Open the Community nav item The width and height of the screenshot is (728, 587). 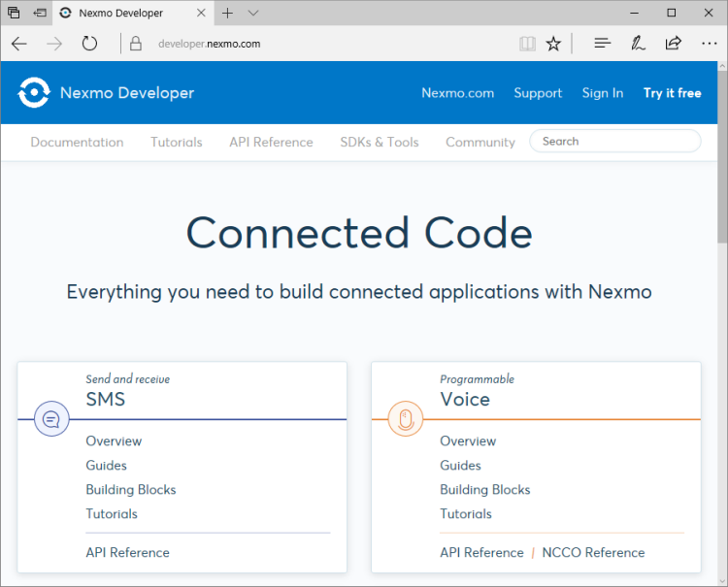[480, 142]
